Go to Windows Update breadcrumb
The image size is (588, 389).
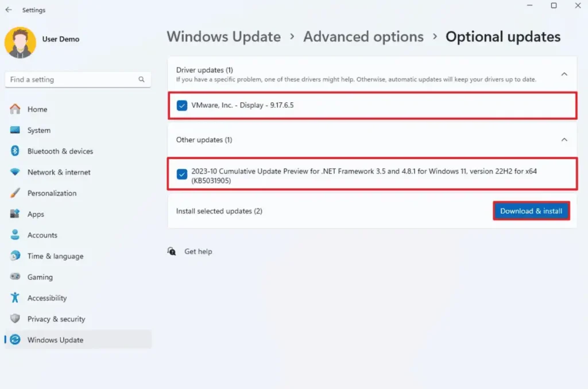223,37
